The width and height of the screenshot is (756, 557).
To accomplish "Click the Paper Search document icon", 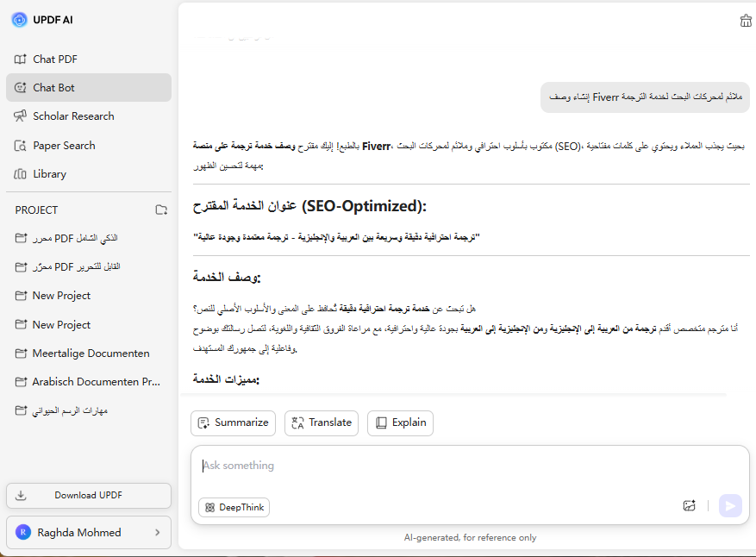I will (20, 146).
